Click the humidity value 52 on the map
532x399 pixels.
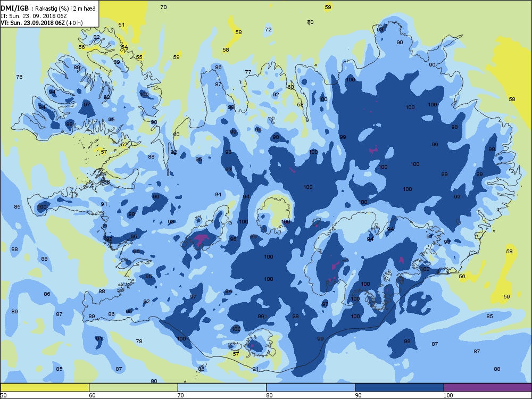click(x=124, y=144)
